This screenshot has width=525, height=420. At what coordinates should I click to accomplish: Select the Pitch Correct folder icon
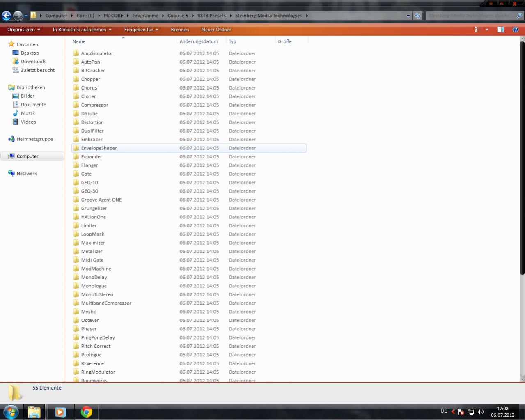click(76, 346)
